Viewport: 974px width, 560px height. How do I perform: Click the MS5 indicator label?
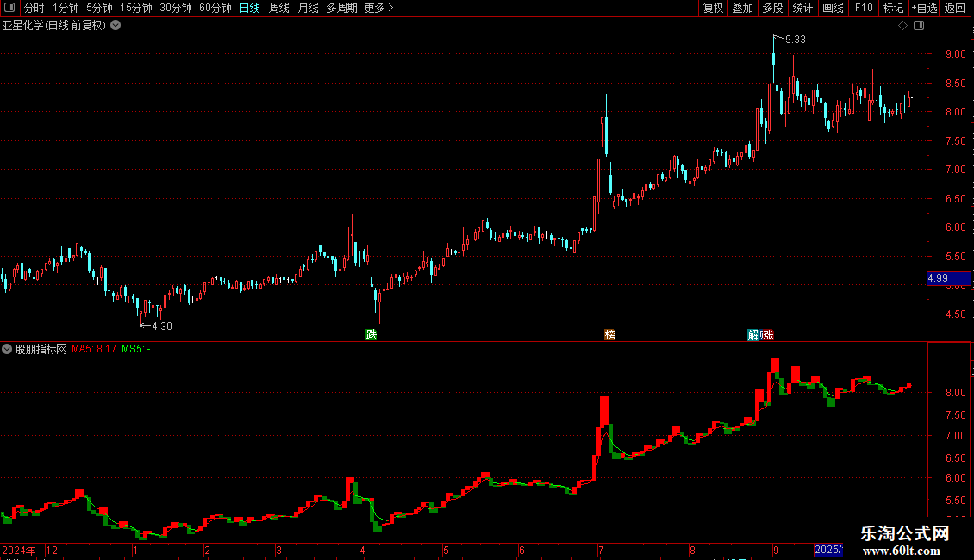pos(135,349)
